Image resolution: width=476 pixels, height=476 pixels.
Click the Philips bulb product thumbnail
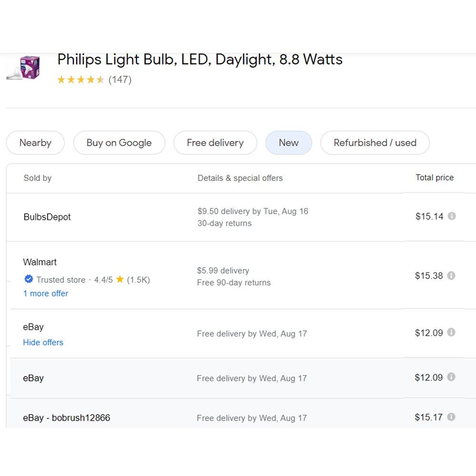click(x=23, y=68)
